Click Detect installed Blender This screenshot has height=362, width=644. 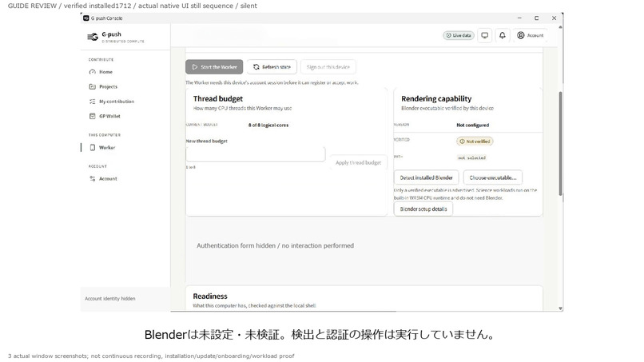point(427,178)
